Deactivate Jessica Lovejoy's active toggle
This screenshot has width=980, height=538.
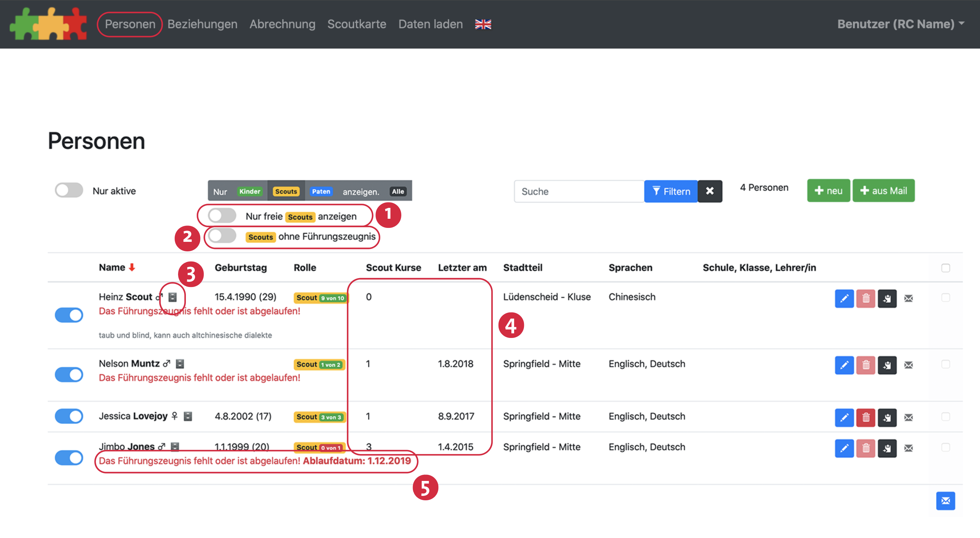(69, 416)
